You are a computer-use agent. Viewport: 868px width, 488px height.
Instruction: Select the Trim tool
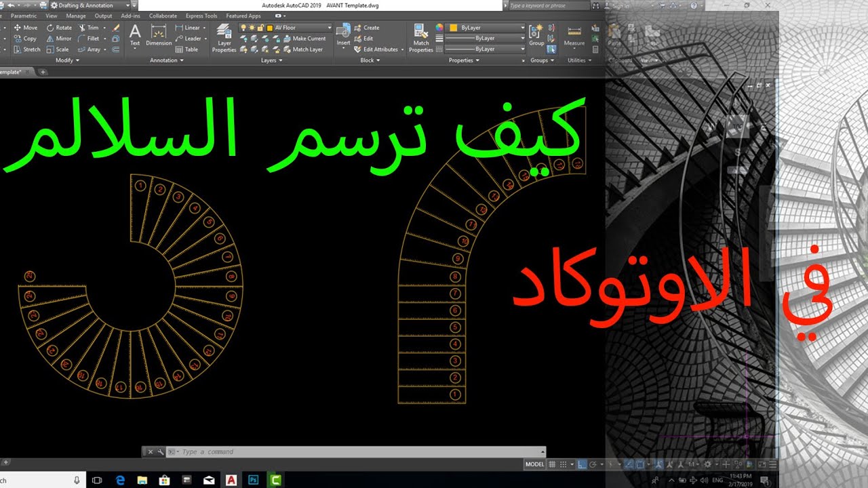[88, 28]
